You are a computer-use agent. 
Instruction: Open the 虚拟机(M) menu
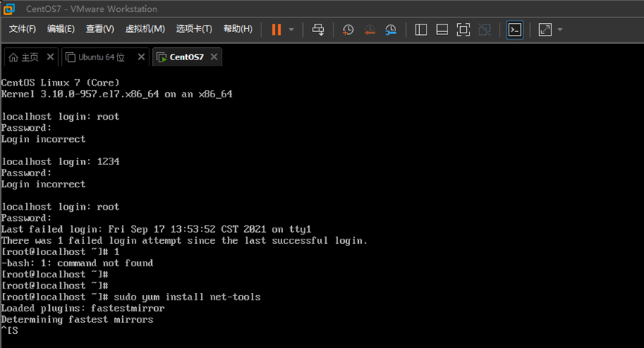[145, 29]
